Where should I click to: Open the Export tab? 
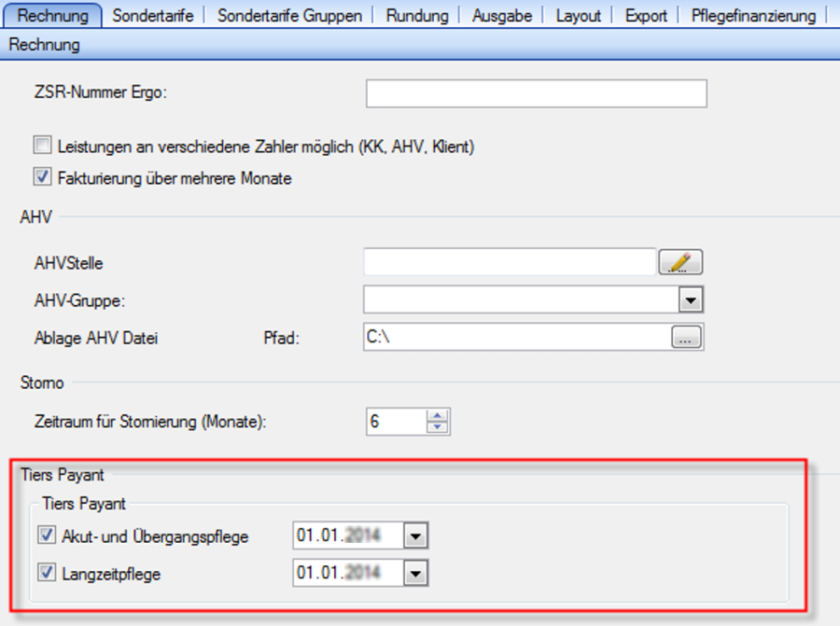tap(646, 16)
